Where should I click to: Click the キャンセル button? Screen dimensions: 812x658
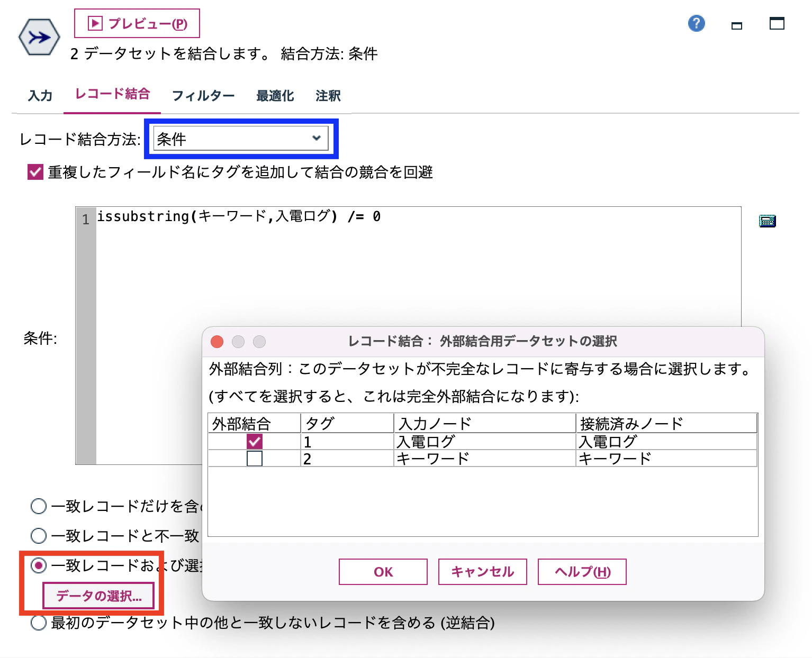point(483,572)
